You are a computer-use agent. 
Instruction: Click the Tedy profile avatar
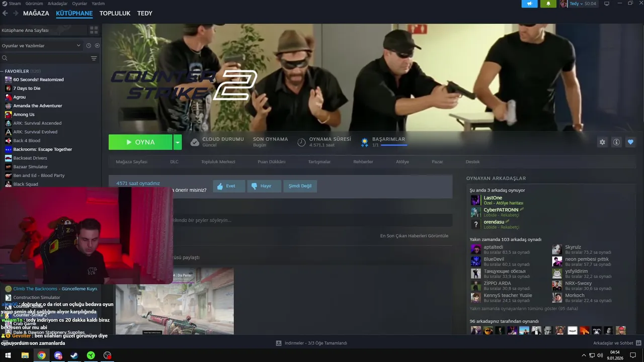563,4
